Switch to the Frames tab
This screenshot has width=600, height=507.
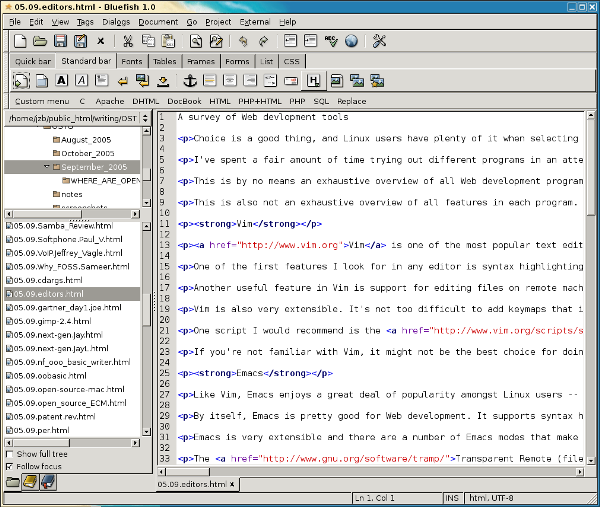tap(201, 61)
